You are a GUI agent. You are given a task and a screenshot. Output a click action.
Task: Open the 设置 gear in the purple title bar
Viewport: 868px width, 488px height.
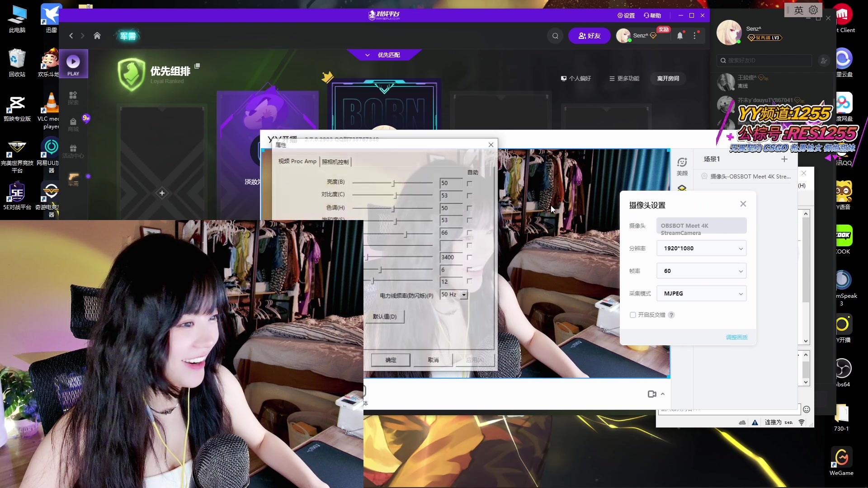tap(626, 15)
